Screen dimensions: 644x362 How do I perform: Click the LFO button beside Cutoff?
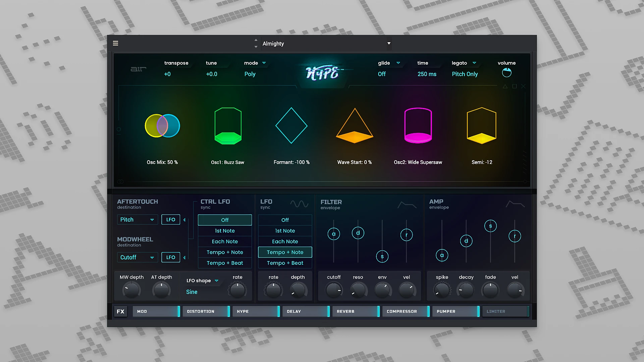click(x=171, y=257)
